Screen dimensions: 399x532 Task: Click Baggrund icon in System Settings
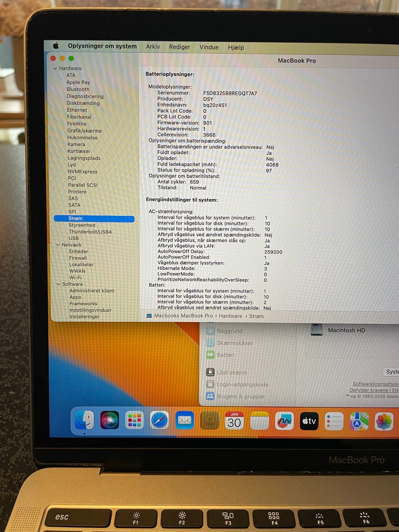click(210, 331)
